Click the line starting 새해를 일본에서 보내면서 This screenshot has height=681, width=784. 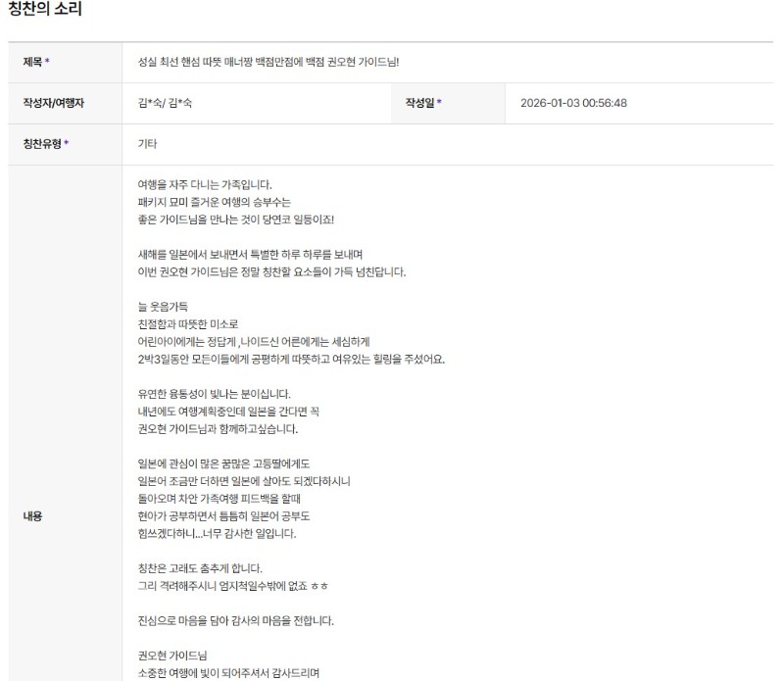click(x=251, y=255)
